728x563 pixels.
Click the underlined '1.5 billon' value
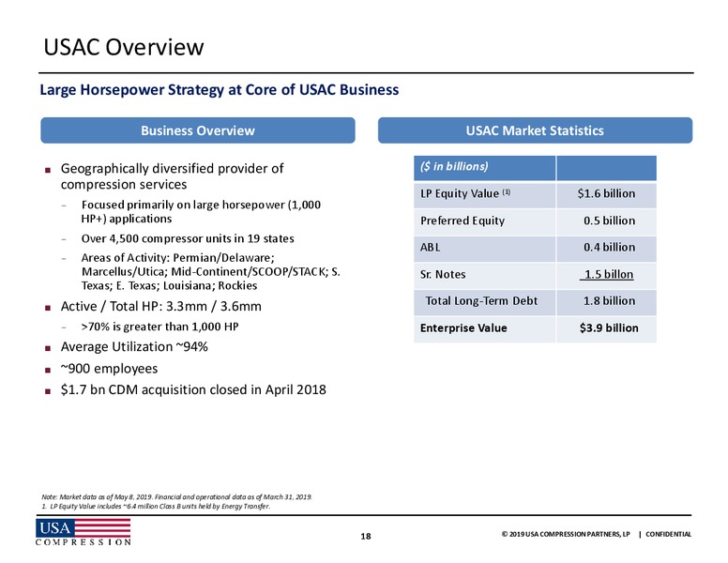tap(606, 275)
